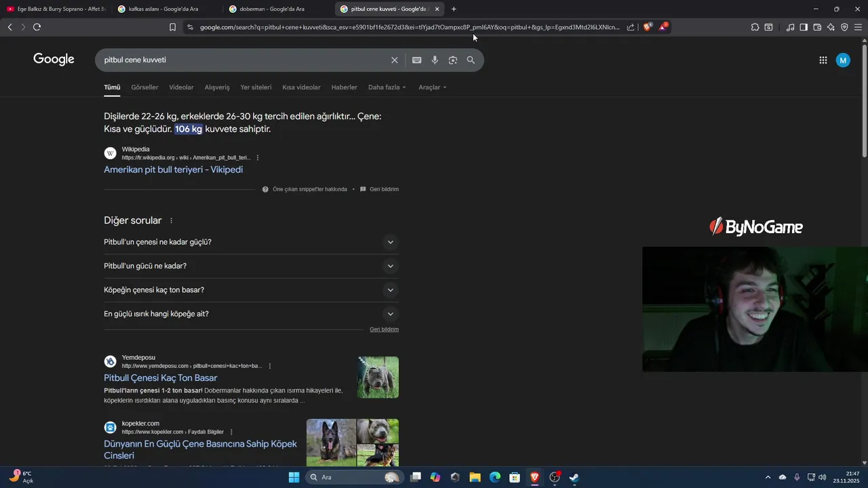Open Brave VPN shield icon
868x488 pixels.
844,27
